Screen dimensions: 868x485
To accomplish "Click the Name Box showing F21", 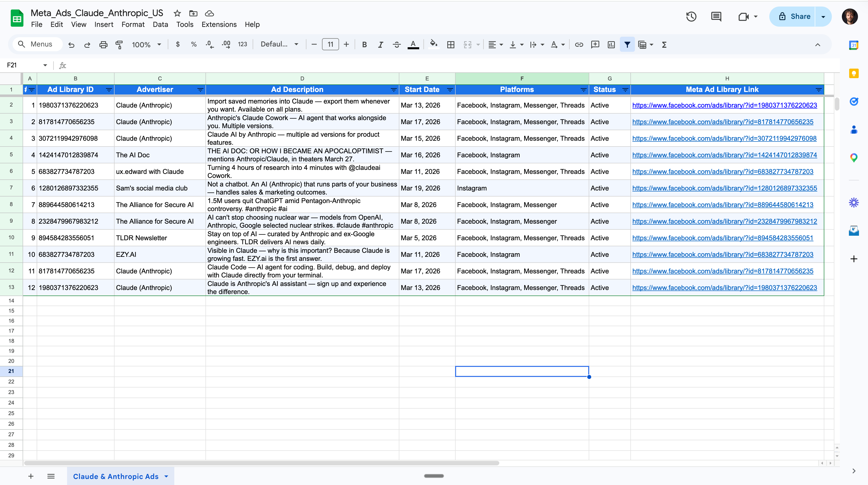I will pos(24,65).
